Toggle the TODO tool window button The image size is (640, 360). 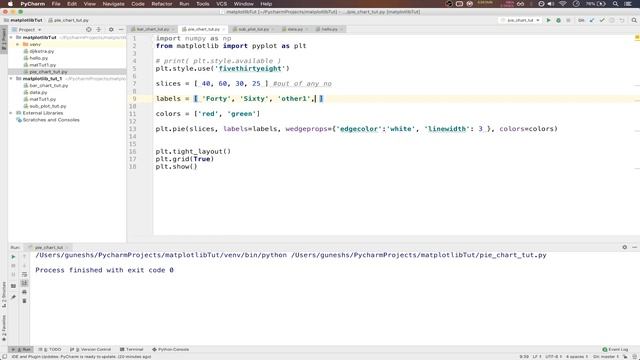pyautogui.click(x=50, y=349)
